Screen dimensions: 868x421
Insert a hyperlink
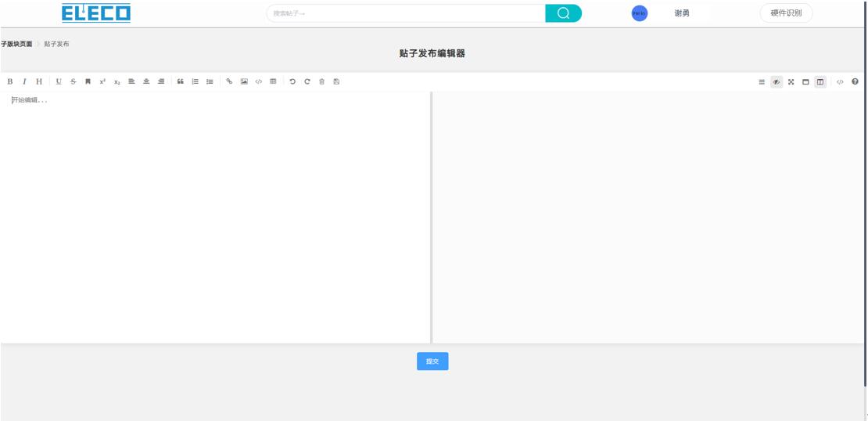[229, 81]
